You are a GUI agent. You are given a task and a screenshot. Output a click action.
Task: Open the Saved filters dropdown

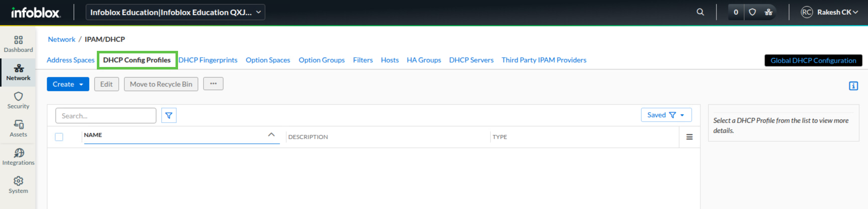click(666, 115)
